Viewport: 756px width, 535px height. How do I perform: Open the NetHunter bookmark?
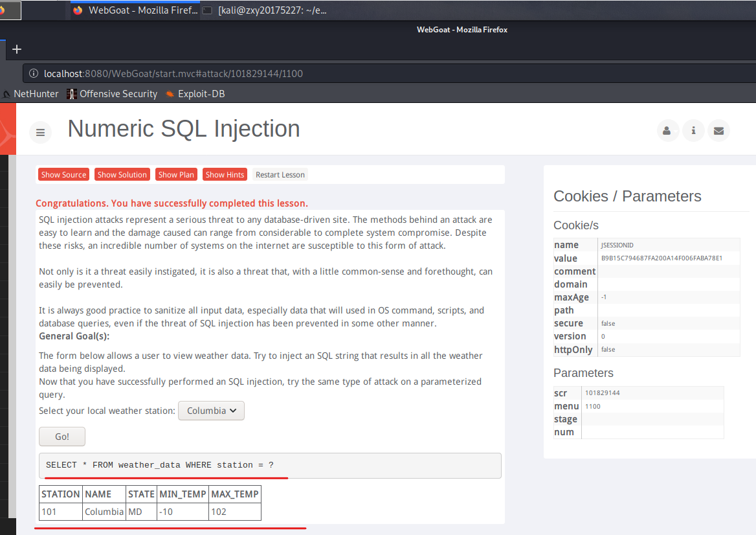tap(31, 94)
